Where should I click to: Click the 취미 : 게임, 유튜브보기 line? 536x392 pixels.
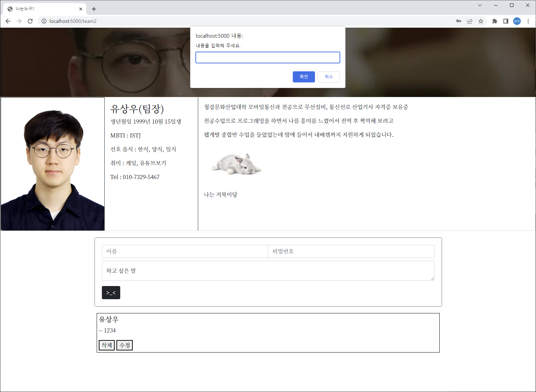click(138, 163)
